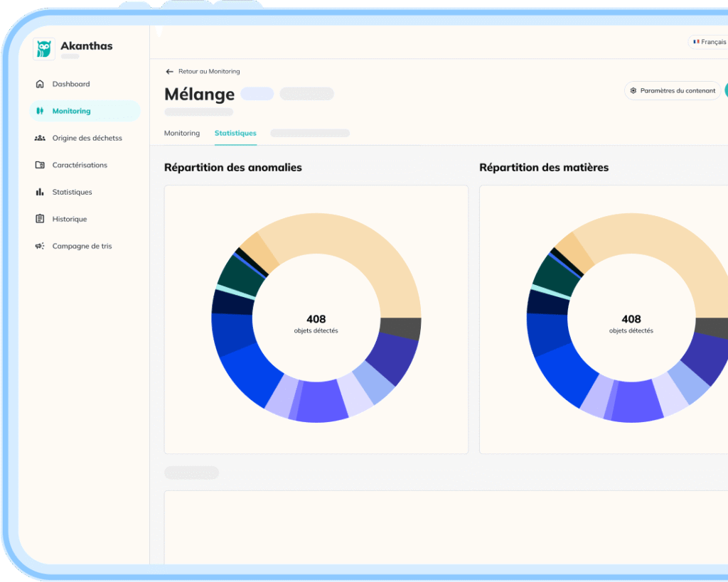Click the back arrow next to Retour au Monitoring
The width and height of the screenshot is (728, 582).
pos(169,72)
